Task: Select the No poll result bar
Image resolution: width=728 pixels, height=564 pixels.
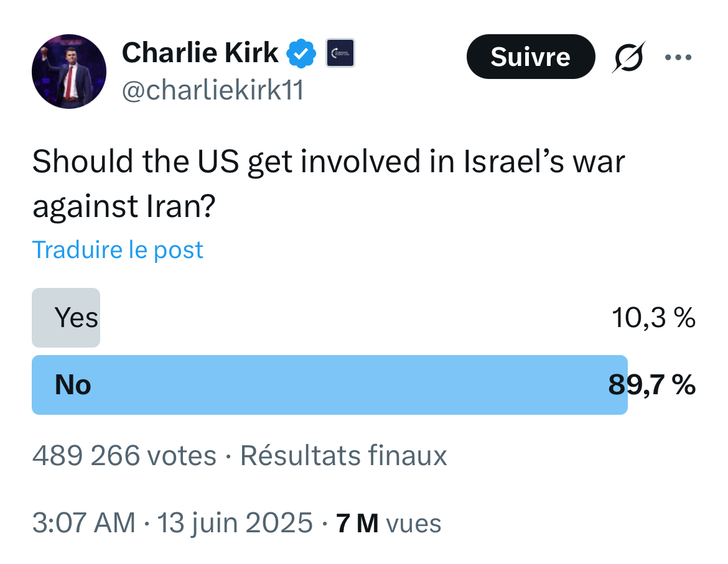Action: (x=329, y=385)
